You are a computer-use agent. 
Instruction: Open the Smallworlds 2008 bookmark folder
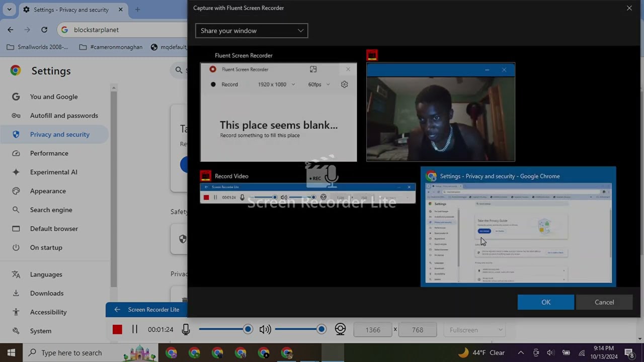point(38,47)
